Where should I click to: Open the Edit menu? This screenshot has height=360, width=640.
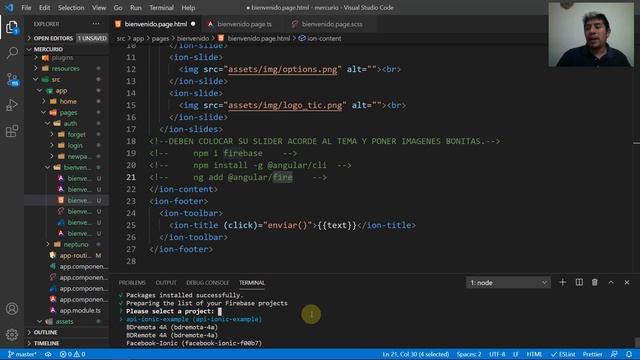(x=44, y=8)
